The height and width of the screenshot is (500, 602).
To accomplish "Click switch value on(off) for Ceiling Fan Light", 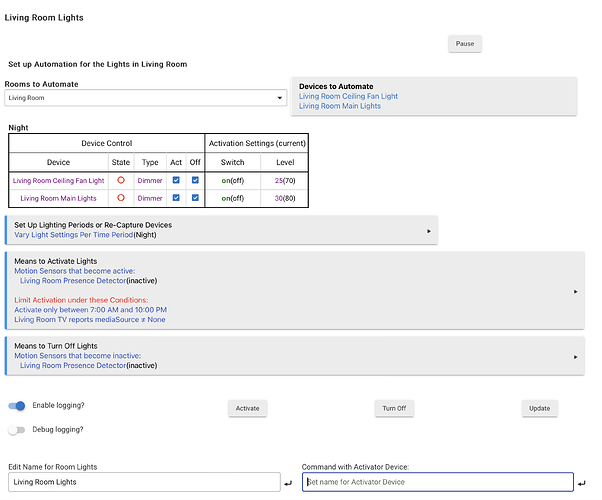I will tap(233, 180).
